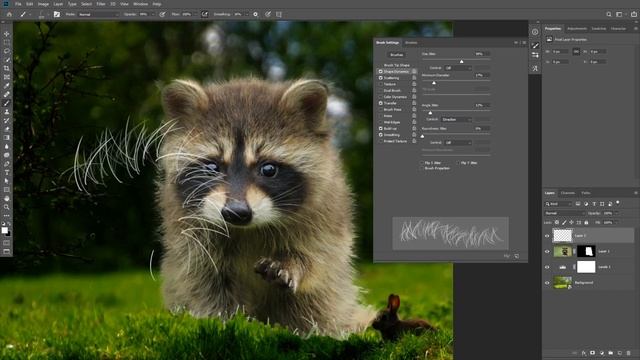This screenshot has width=640, height=360.
Task: Open the workspace switcher icon
Action: (620, 14)
